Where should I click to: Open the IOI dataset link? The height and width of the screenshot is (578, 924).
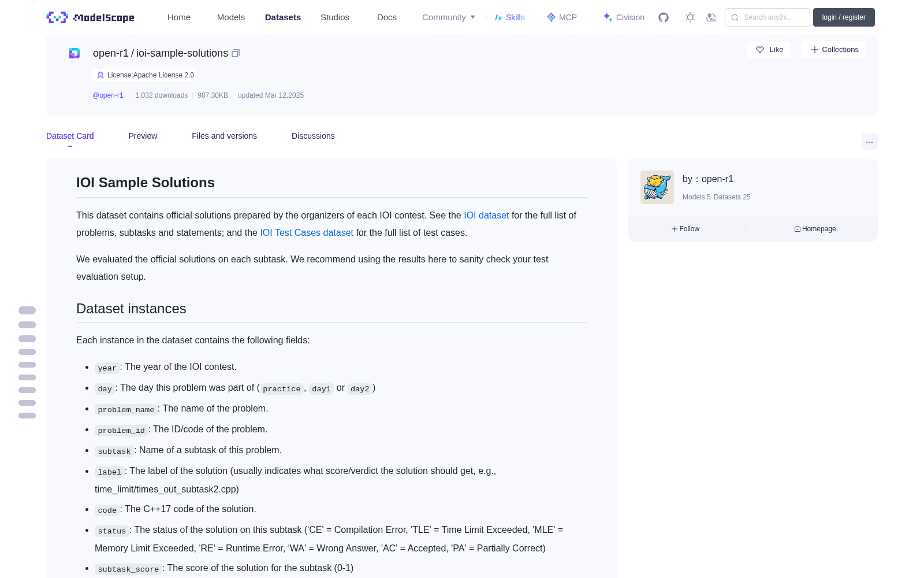click(486, 215)
